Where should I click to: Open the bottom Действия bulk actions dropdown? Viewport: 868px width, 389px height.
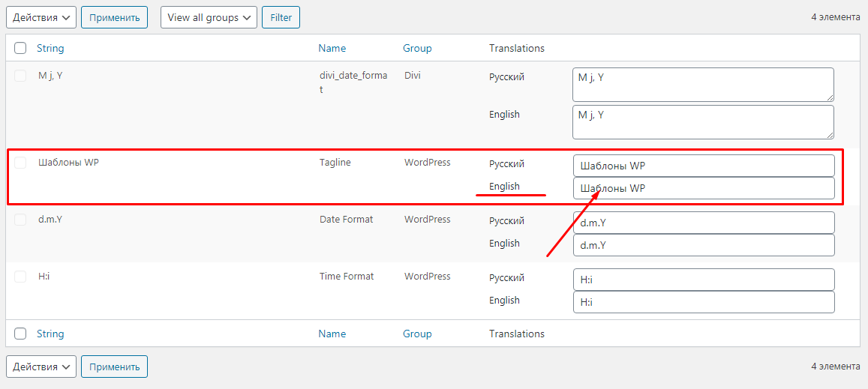point(41,367)
